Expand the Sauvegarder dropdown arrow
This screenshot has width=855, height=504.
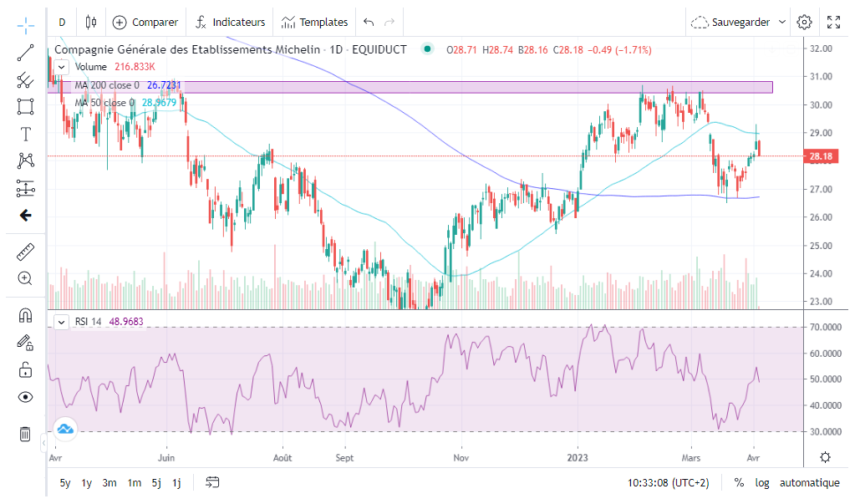point(782,22)
